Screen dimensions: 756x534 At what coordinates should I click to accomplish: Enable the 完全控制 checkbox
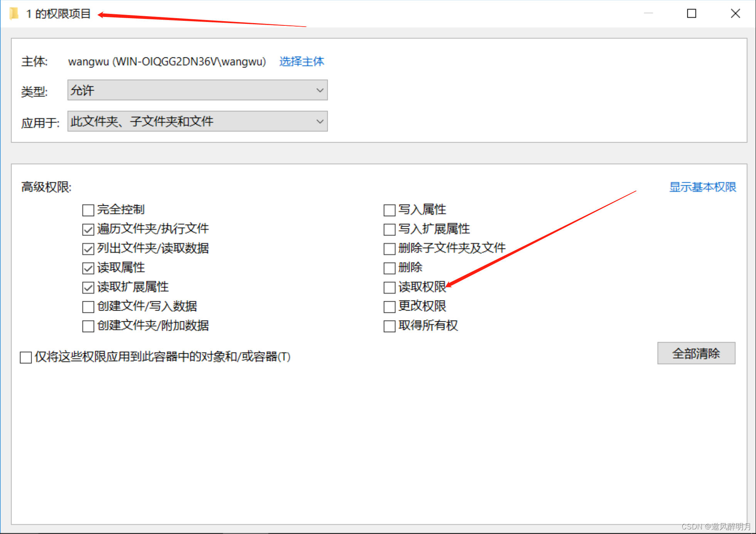point(88,210)
